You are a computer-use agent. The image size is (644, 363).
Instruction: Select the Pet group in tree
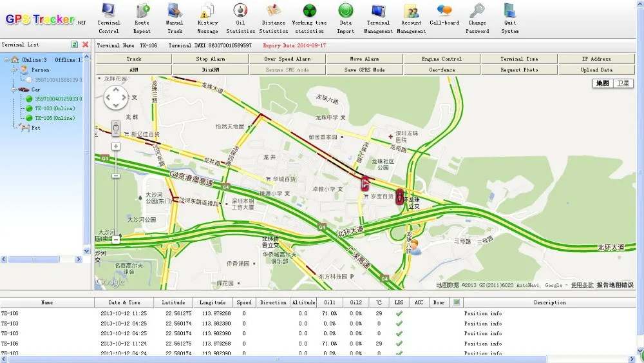tap(35, 128)
